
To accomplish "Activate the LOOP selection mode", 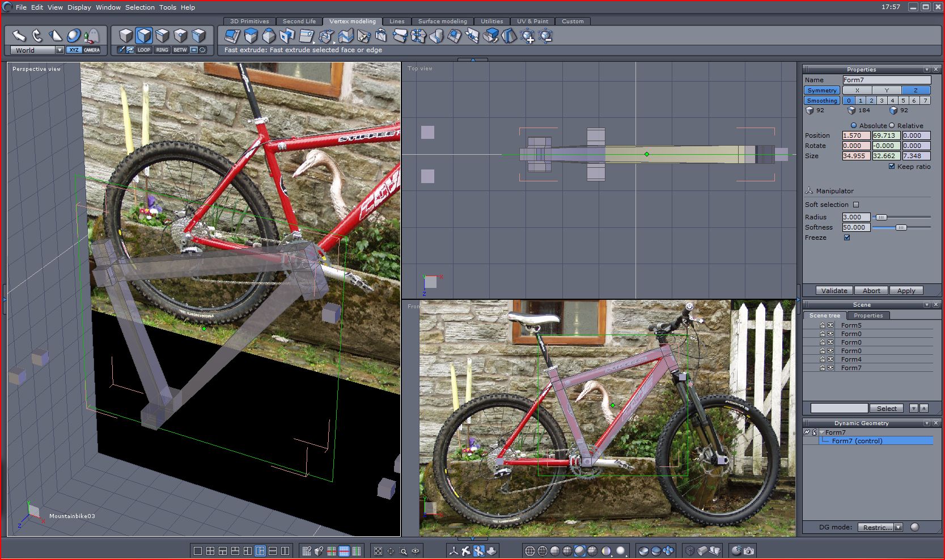I will click(144, 50).
